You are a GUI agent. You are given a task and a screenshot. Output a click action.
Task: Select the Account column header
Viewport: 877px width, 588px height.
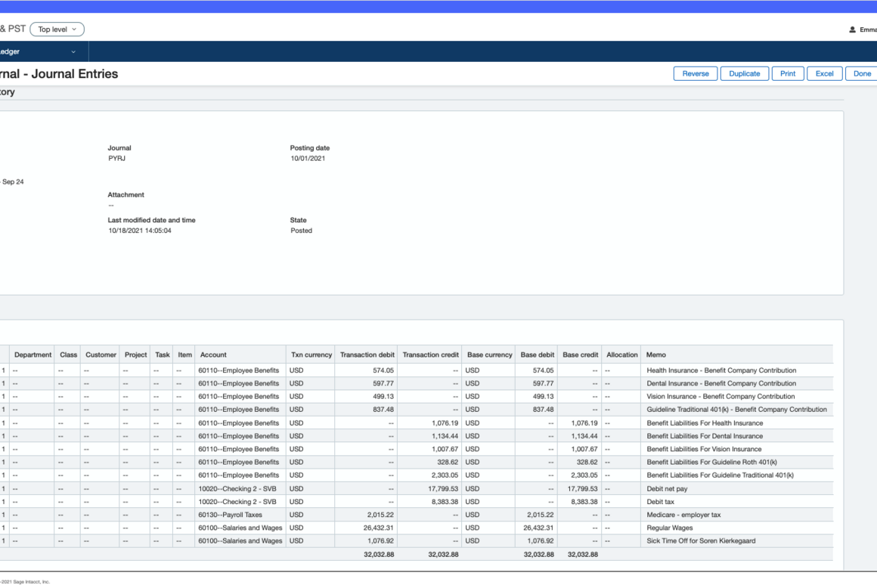[212, 354]
